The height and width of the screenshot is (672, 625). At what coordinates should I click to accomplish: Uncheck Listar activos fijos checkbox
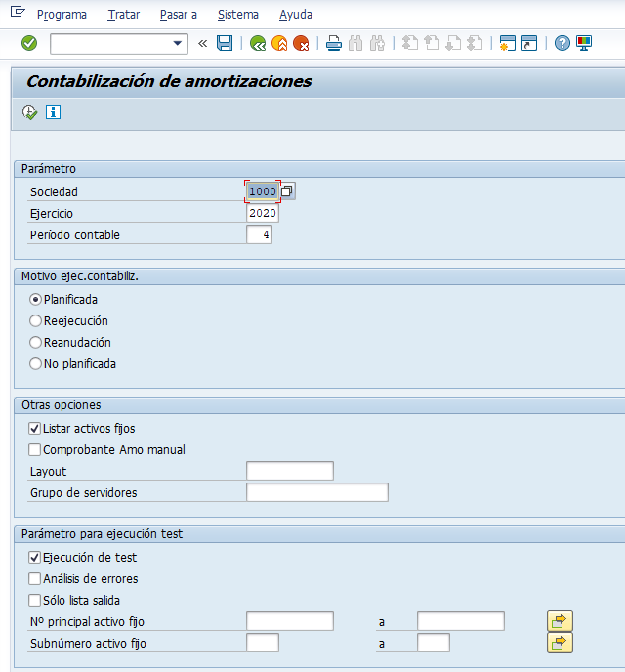[35, 428]
